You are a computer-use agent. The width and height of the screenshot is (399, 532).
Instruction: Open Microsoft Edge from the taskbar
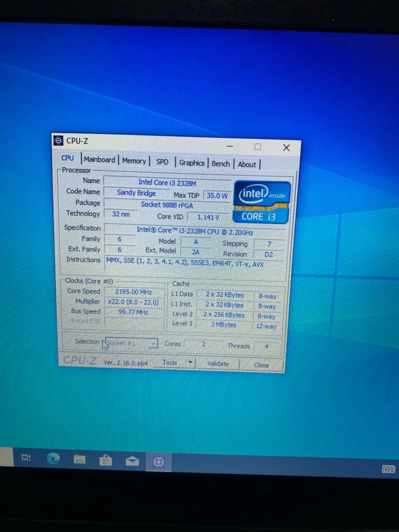(x=53, y=458)
